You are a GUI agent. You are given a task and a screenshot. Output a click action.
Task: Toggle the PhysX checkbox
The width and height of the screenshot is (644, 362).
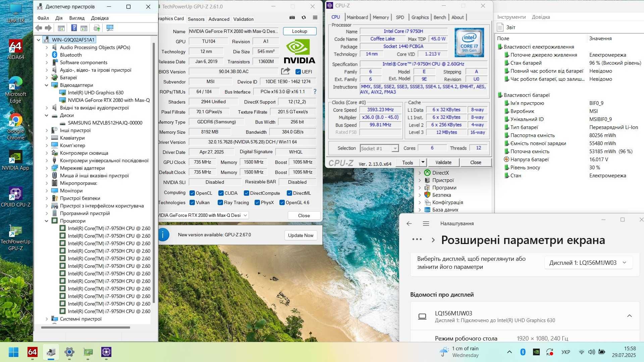(x=257, y=202)
